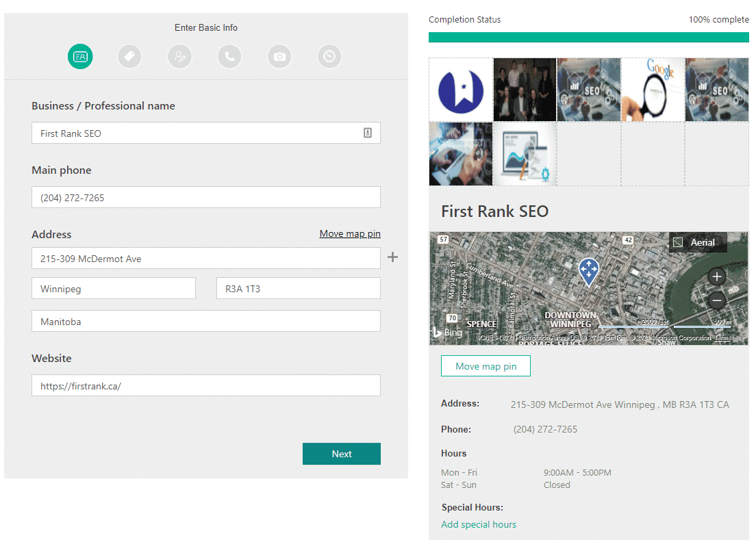Select the blue star logo thumbnail
Image resolution: width=756 pixels, height=540 pixels.
point(460,90)
